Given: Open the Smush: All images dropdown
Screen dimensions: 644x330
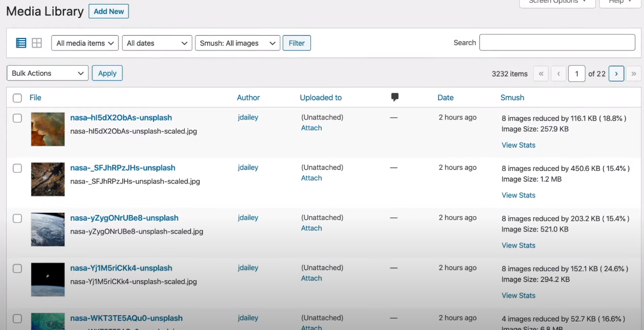Looking at the screenshot, I should point(237,43).
